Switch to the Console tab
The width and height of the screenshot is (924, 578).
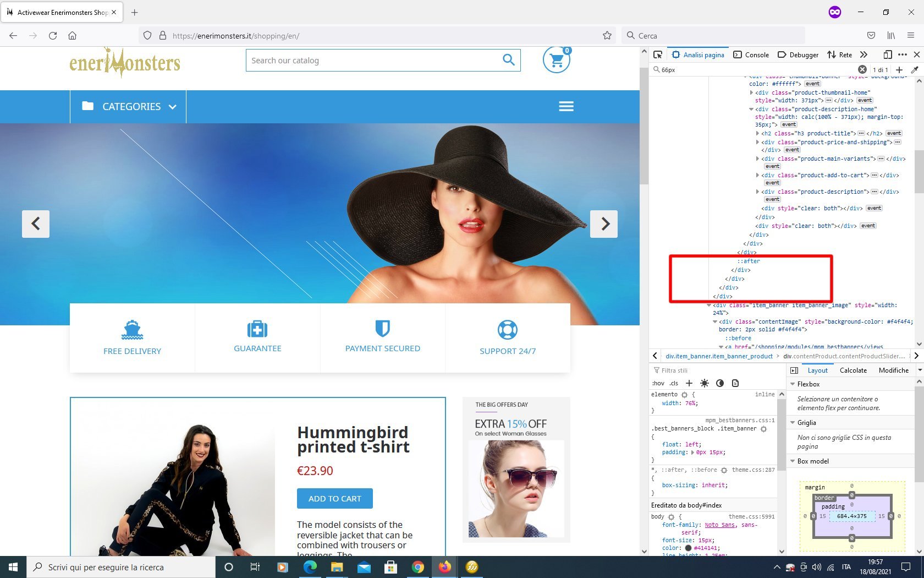751,54
